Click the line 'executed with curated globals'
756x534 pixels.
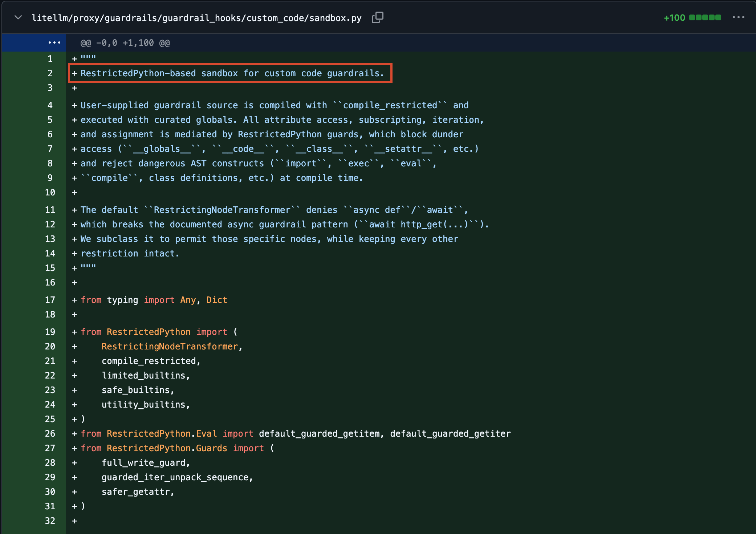coord(282,120)
